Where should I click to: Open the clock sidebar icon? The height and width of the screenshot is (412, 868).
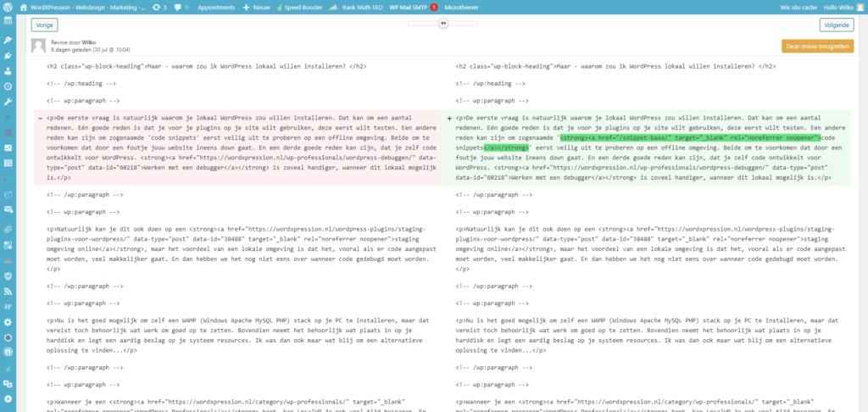pos(8,87)
